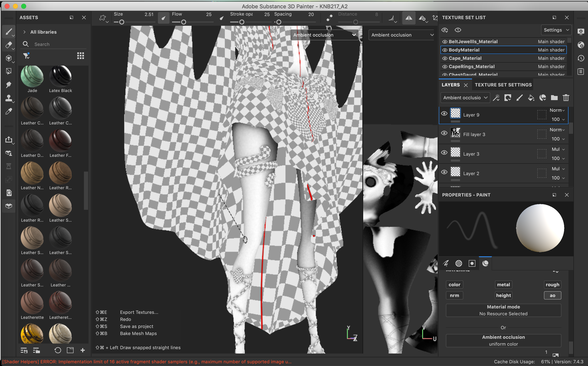Switch to Texture Set Settings tab

coord(503,85)
